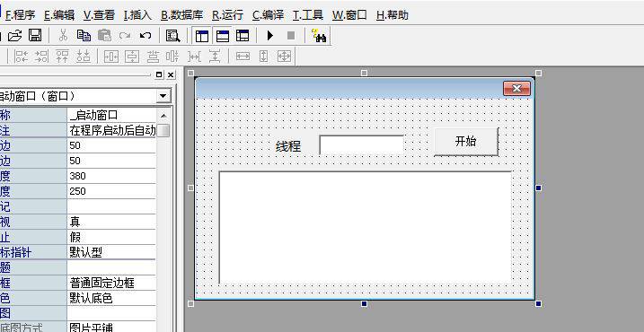
Task: Click the Stop square toolbar icon
Action: pos(291,36)
